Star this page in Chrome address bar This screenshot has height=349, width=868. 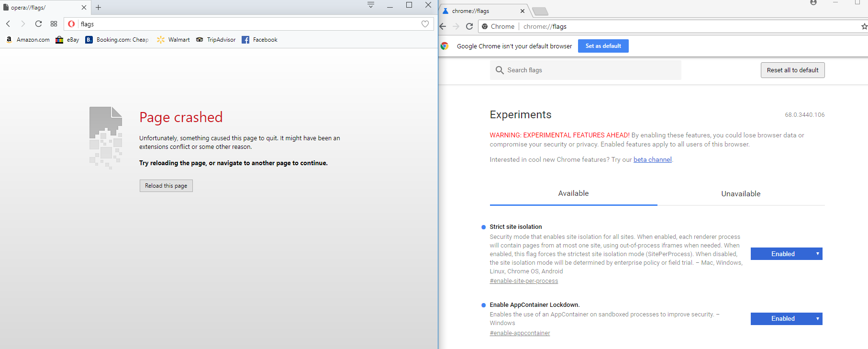[x=864, y=27]
